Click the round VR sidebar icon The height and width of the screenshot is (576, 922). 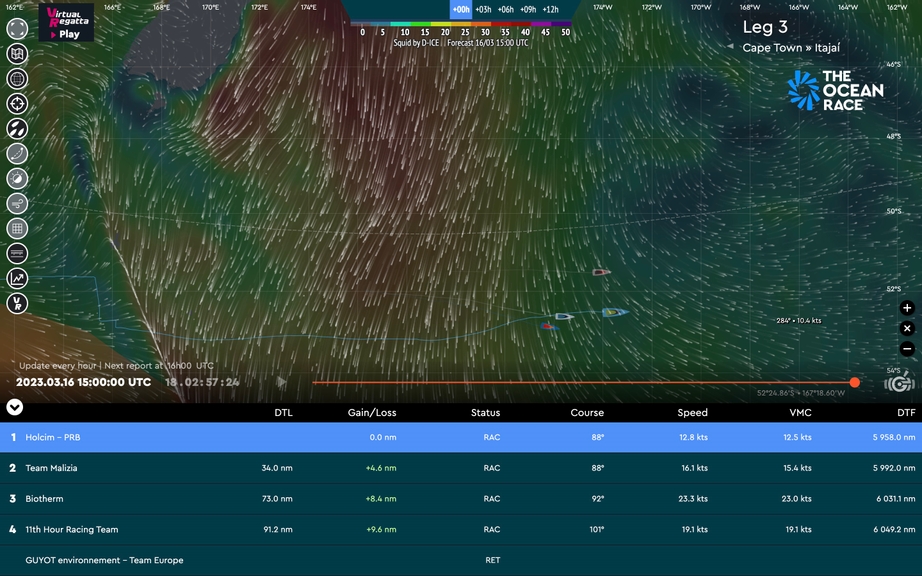17,303
